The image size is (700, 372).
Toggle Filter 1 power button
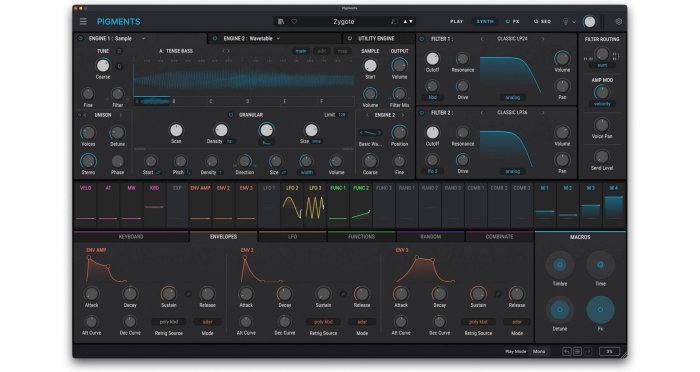[x=421, y=39]
